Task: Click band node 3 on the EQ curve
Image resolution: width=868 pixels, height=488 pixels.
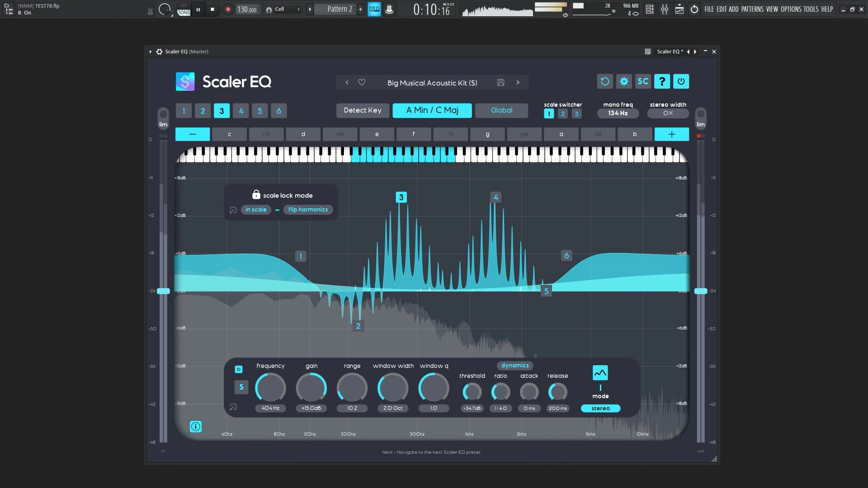Action: [x=401, y=197]
